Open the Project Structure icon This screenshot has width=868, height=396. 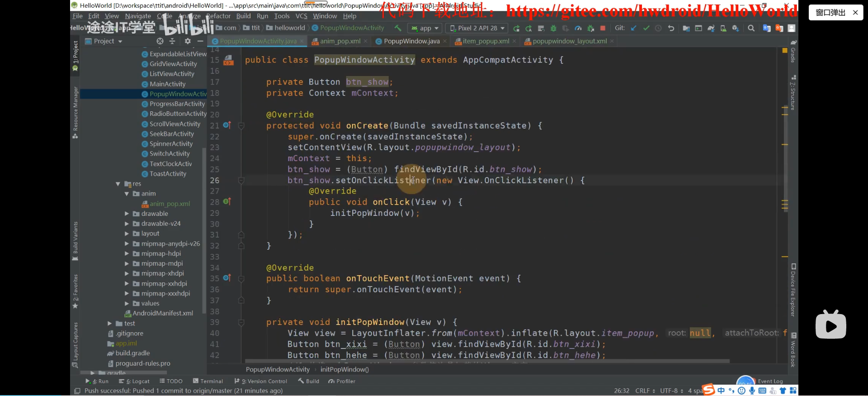point(686,28)
